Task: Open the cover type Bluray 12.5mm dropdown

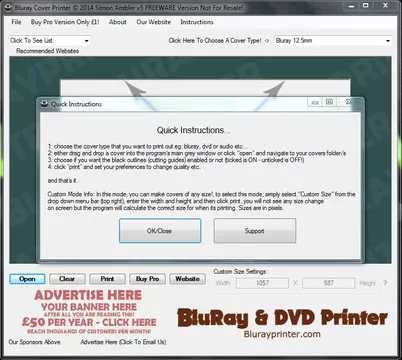Action: tap(333, 41)
